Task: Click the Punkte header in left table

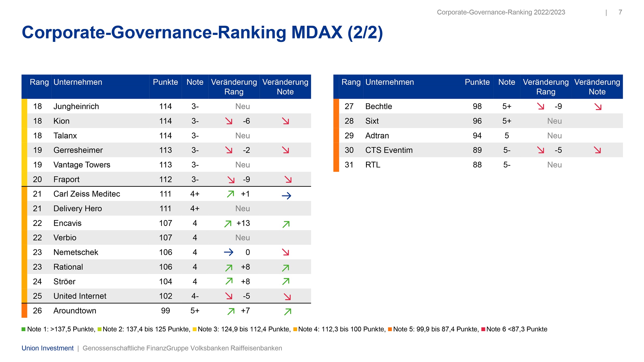Action: (165, 82)
